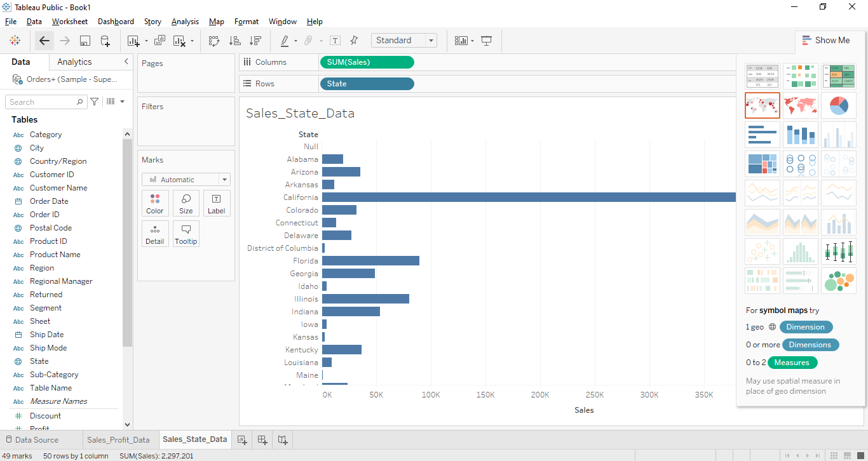Select the text table chart in Show Me
This screenshot has height=461, width=868.
[x=763, y=76]
